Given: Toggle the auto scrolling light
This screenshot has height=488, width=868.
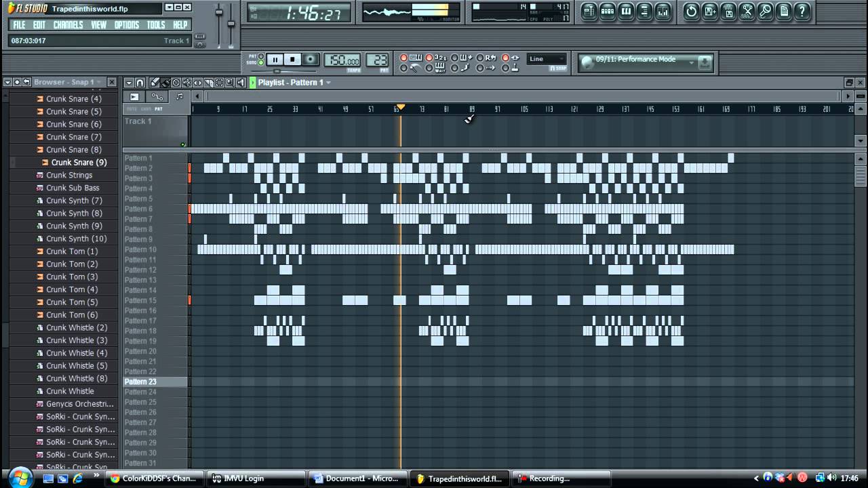Looking at the screenshot, I should (479, 68).
